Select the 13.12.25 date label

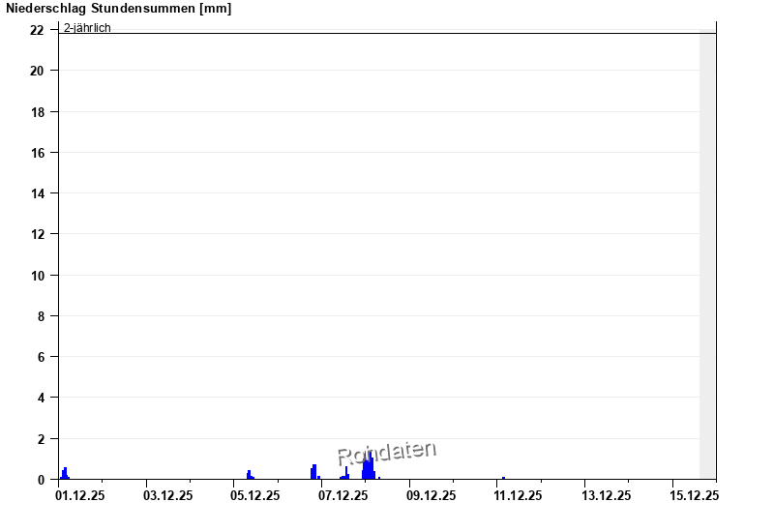[606, 496]
